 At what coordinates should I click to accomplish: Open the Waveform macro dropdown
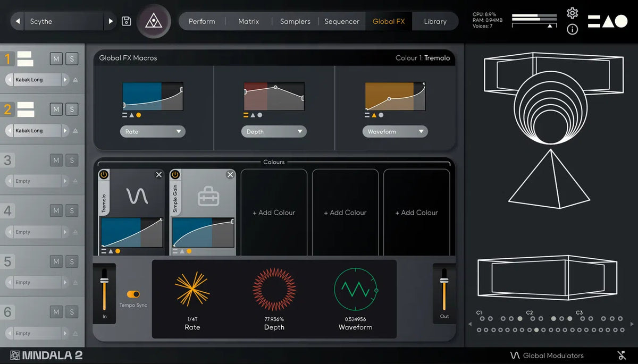[394, 132]
